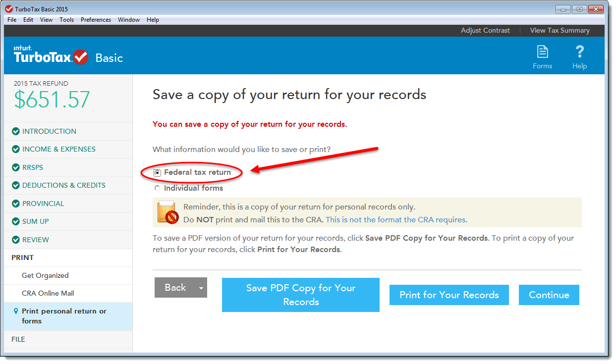Click the green checkmark beside RRSPS
616x364 pixels.
coord(16,167)
